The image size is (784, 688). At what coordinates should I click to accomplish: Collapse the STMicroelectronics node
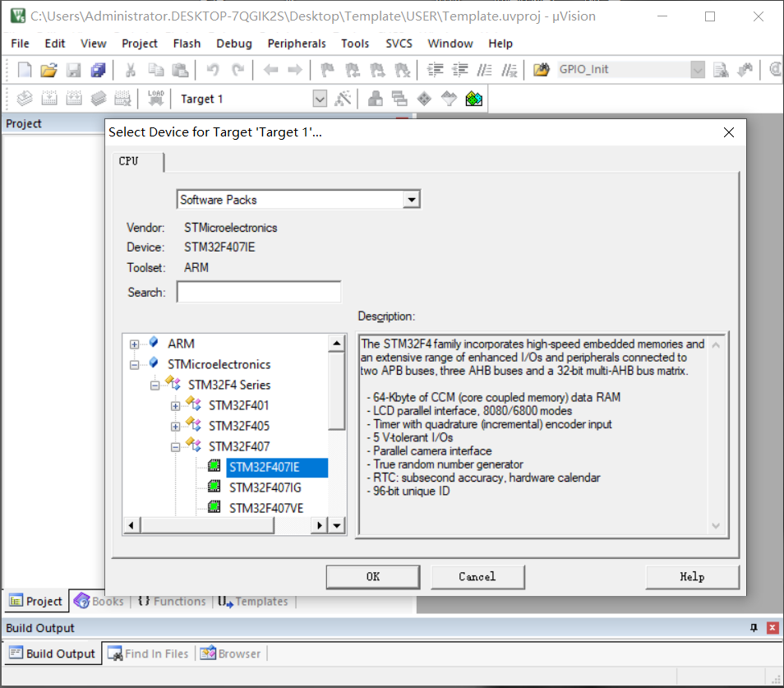click(134, 364)
